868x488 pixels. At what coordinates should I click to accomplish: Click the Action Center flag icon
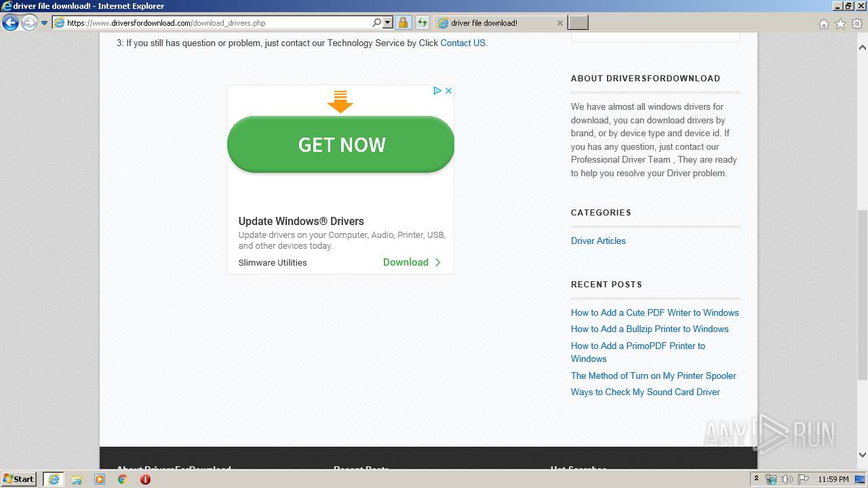point(804,479)
